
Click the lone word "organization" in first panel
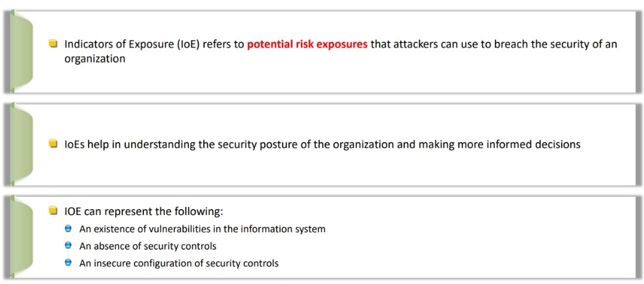(94, 59)
